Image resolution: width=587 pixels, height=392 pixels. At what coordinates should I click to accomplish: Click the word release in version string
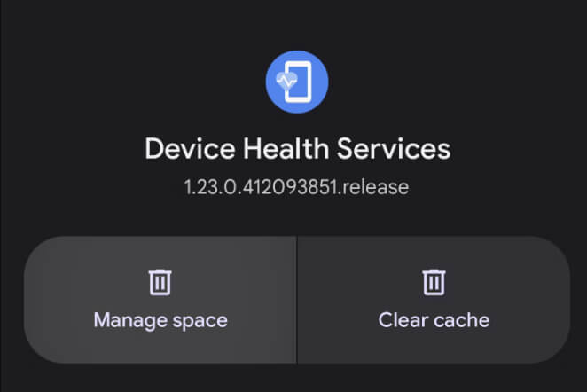pyautogui.click(x=375, y=187)
